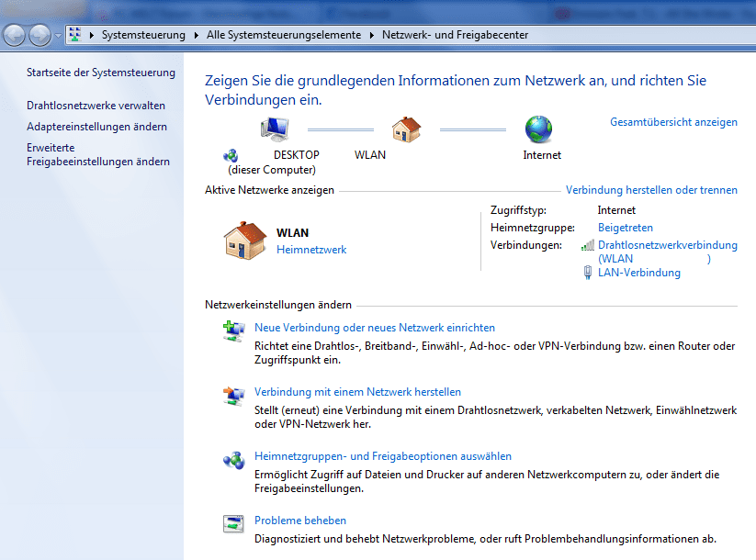Click the large WLAN house network icon
This screenshot has height=560, width=756.
click(x=245, y=241)
